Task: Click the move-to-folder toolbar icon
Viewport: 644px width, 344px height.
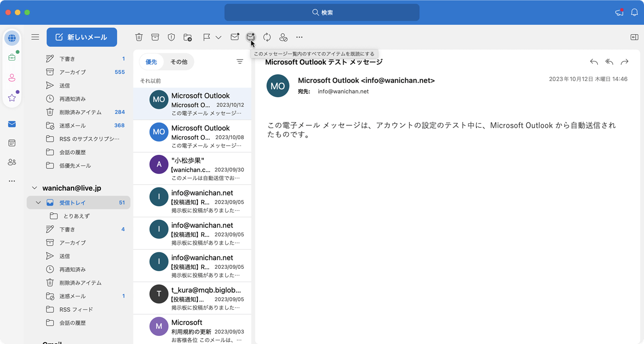Action: 188,37
